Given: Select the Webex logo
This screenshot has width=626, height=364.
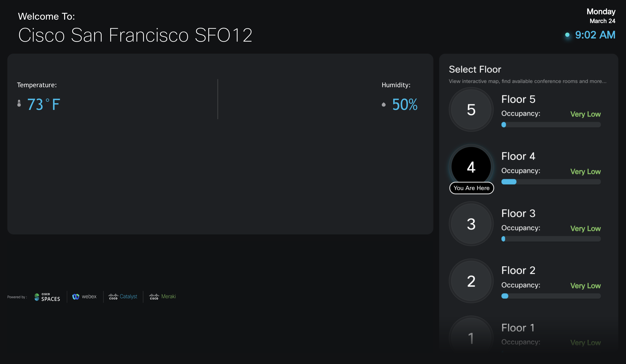Looking at the screenshot, I should coord(84,296).
